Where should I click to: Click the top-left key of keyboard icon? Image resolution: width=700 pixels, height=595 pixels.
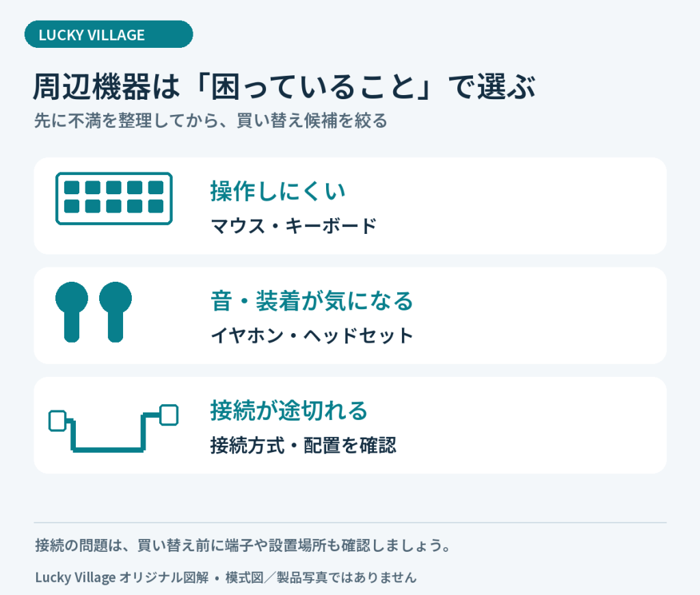coord(72,187)
